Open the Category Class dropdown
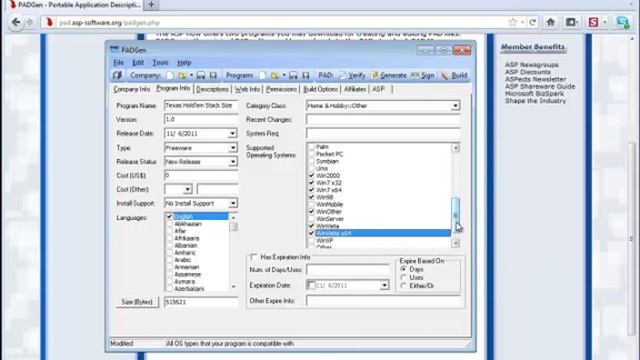 (455, 106)
